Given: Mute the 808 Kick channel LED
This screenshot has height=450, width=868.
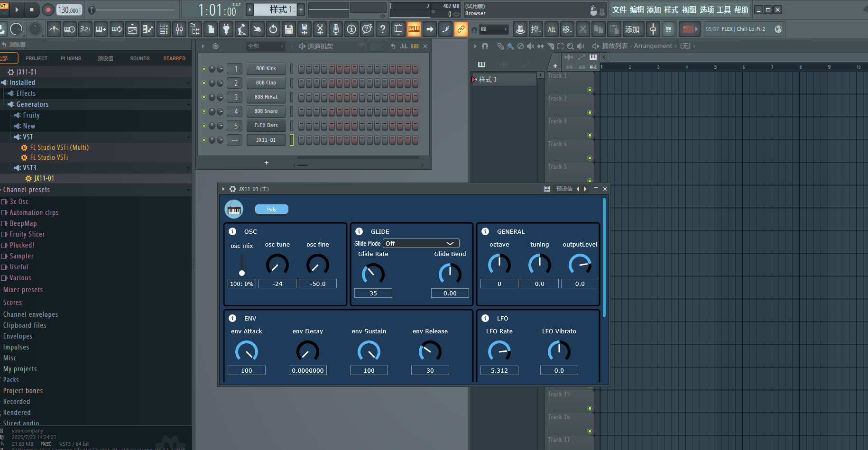Looking at the screenshot, I should point(204,69).
